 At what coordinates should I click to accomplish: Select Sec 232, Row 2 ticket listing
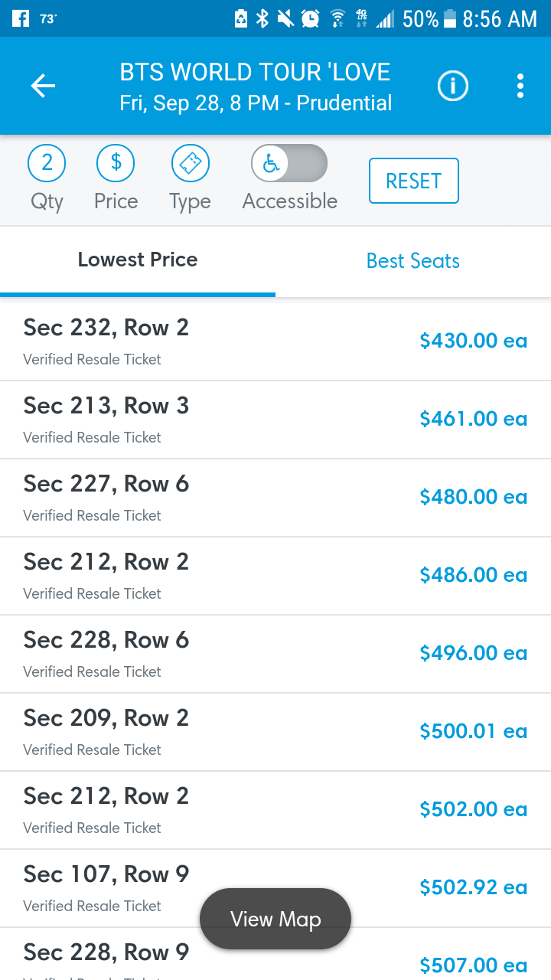point(275,341)
